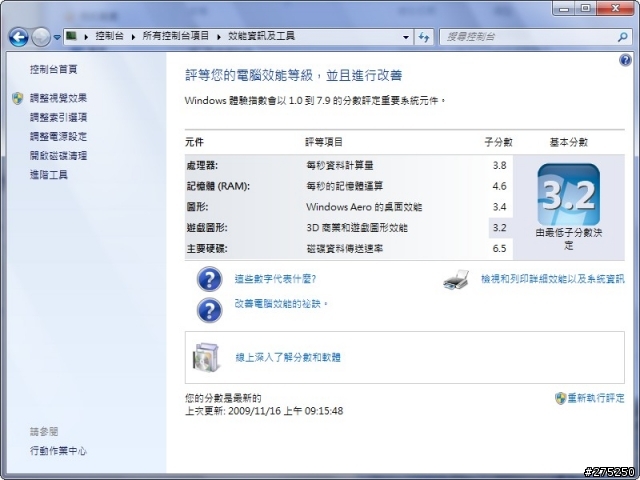The height and width of the screenshot is (480, 640).
Task: Select the 圖形 subscore 3.4
Action: click(x=499, y=207)
